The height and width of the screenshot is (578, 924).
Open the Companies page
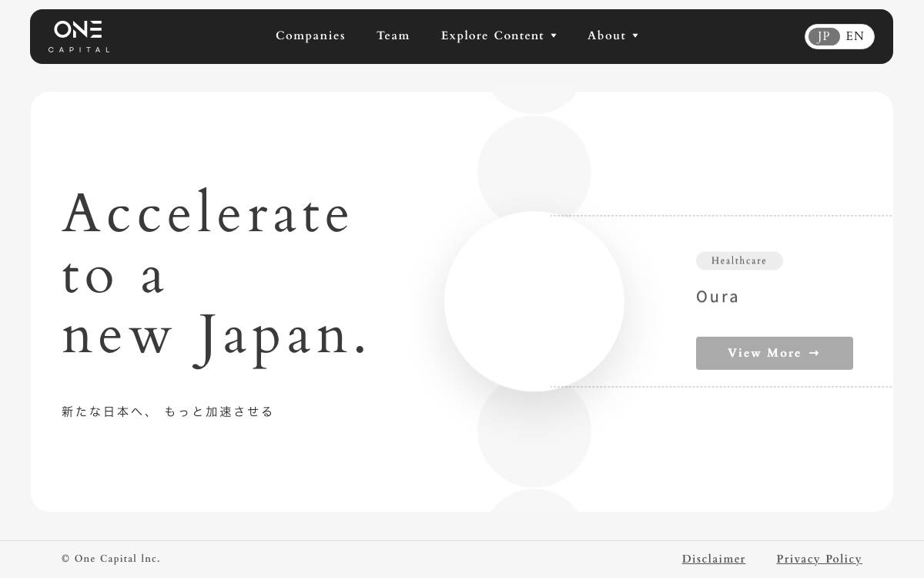tap(310, 35)
